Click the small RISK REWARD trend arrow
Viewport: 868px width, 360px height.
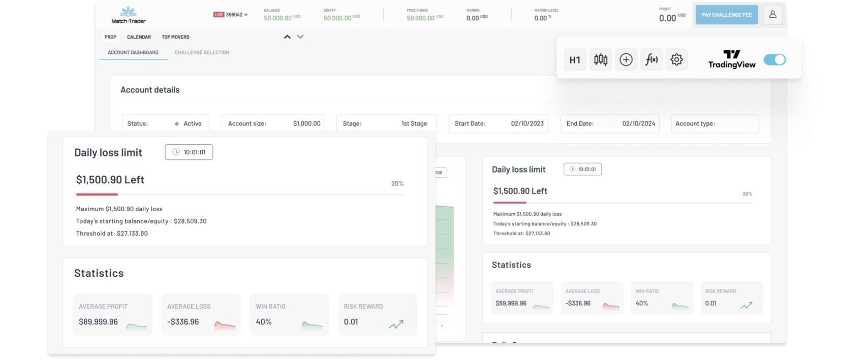click(x=747, y=305)
